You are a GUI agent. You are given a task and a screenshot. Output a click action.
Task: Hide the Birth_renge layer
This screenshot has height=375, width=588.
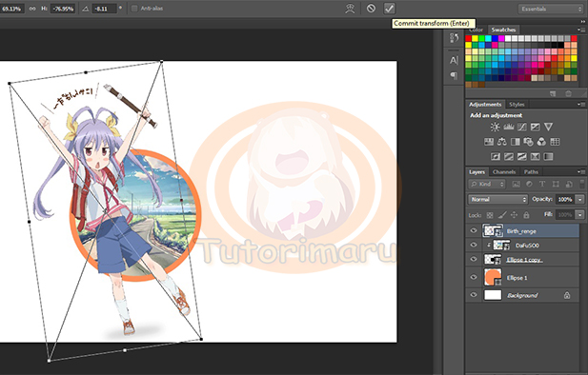coord(474,230)
